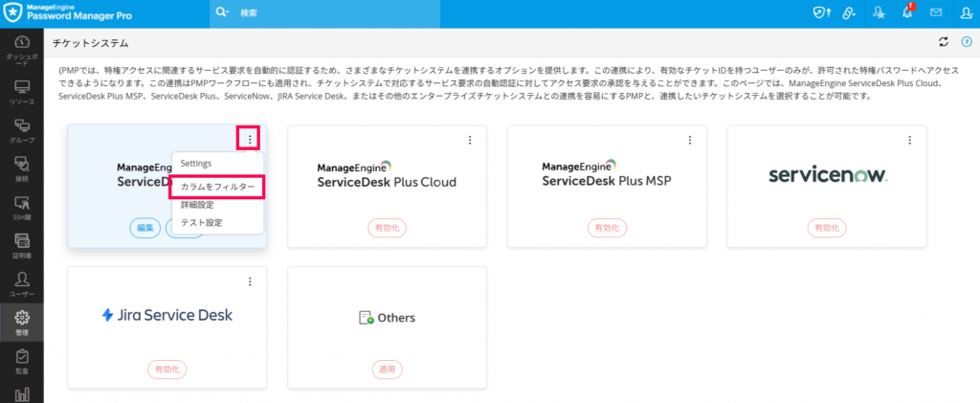
Task: Enable (有効化) the ServiceNow integration
Action: [827, 228]
